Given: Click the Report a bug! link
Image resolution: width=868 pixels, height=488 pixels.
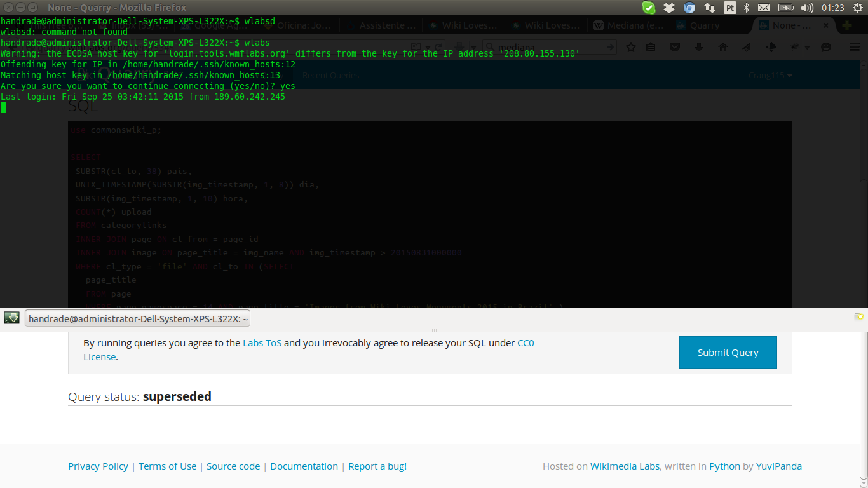Looking at the screenshot, I should pos(377,466).
